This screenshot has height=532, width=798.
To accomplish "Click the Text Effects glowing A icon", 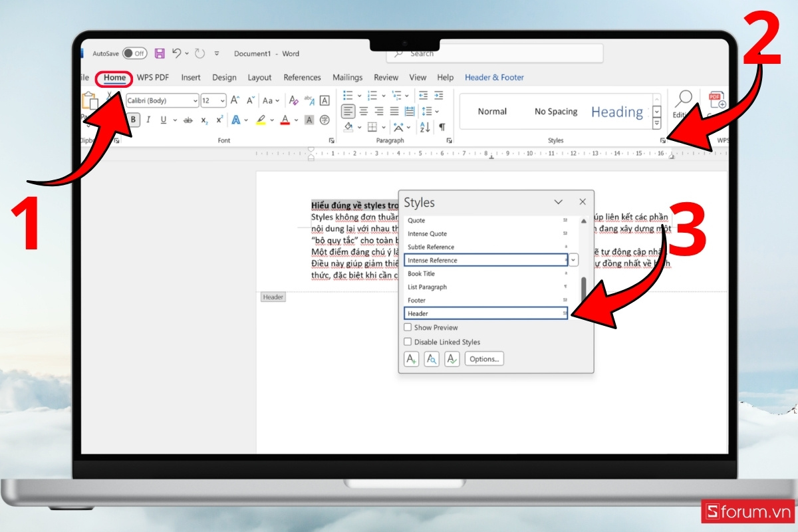I will click(x=235, y=120).
